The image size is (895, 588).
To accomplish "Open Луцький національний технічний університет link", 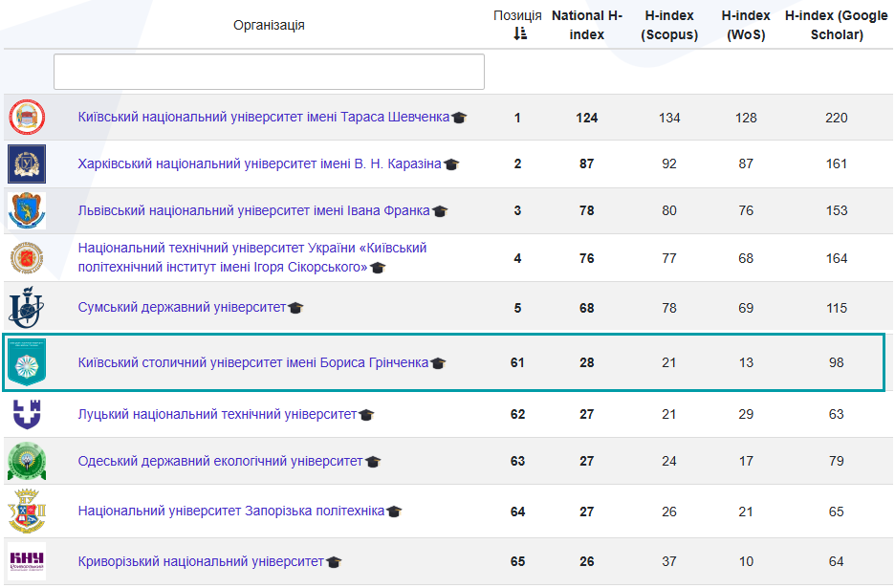I will click(x=217, y=414).
